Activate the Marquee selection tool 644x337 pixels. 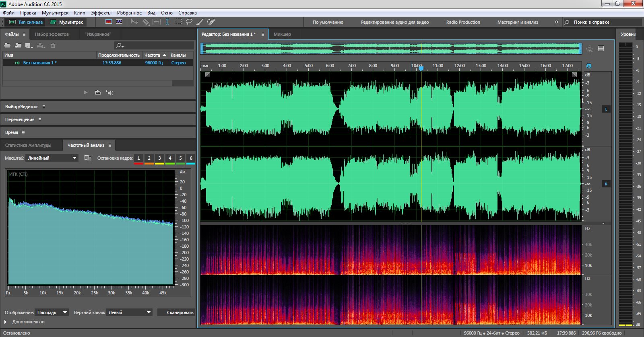[178, 22]
